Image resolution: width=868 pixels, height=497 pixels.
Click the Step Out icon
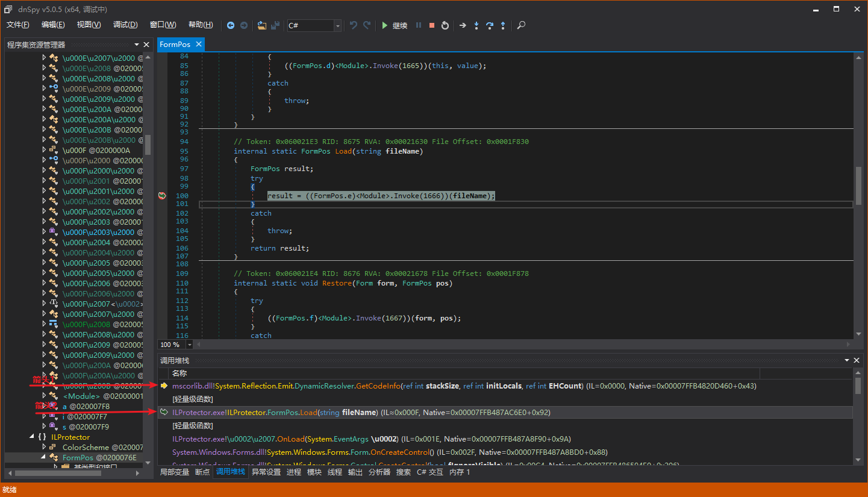pyautogui.click(x=503, y=25)
